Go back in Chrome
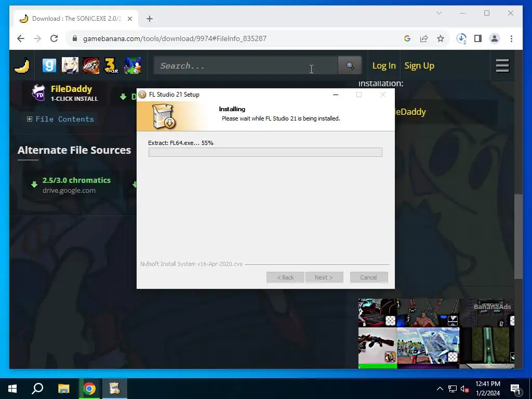The image size is (532, 399). point(21,38)
